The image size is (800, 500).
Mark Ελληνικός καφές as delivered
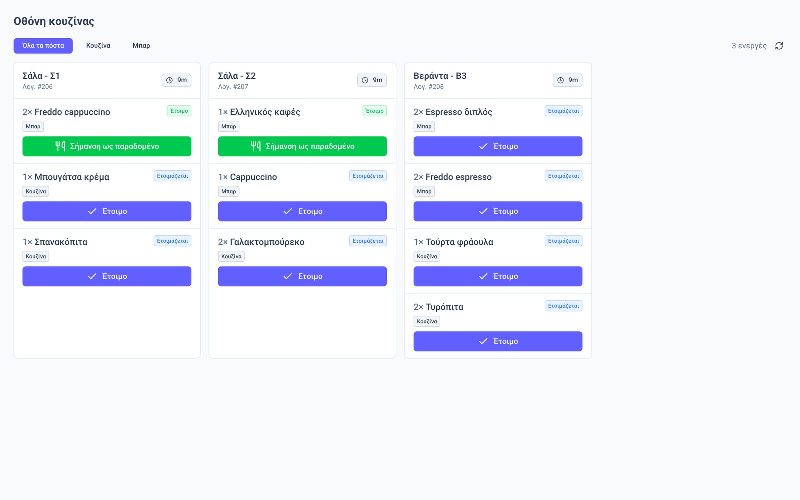pyautogui.click(x=302, y=146)
